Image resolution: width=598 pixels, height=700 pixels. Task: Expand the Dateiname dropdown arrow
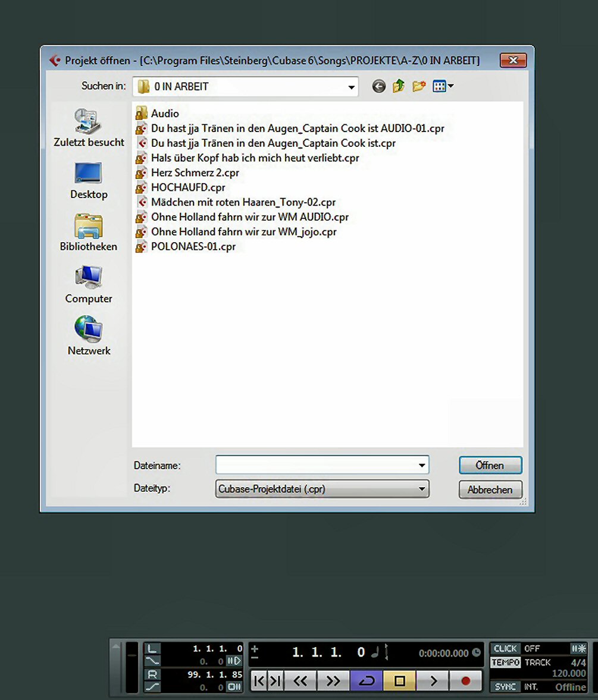coord(422,465)
